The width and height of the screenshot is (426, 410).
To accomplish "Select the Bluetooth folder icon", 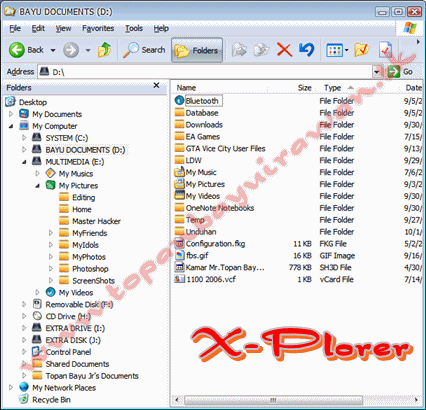I will tap(179, 100).
